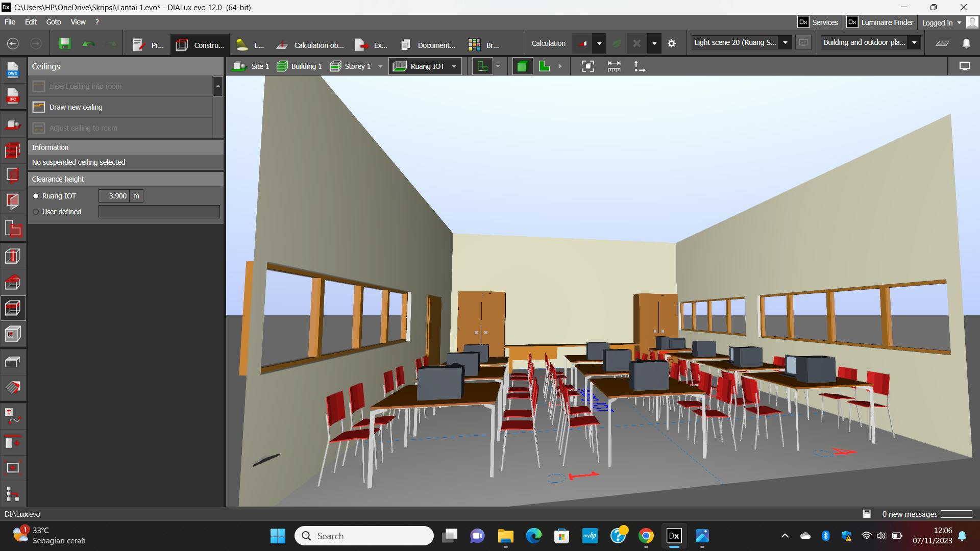Viewport: 980px width, 551px height.
Task: Open the Goto menu
Action: 53,22
